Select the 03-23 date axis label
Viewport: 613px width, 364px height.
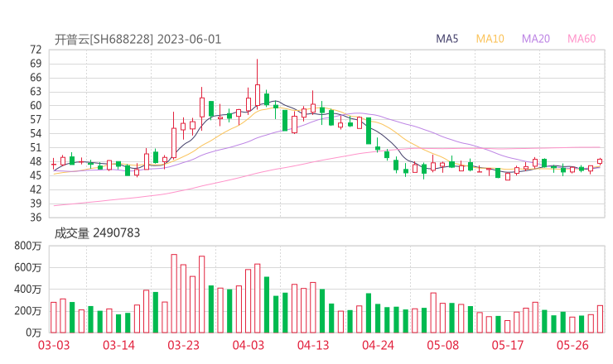(183, 345)
